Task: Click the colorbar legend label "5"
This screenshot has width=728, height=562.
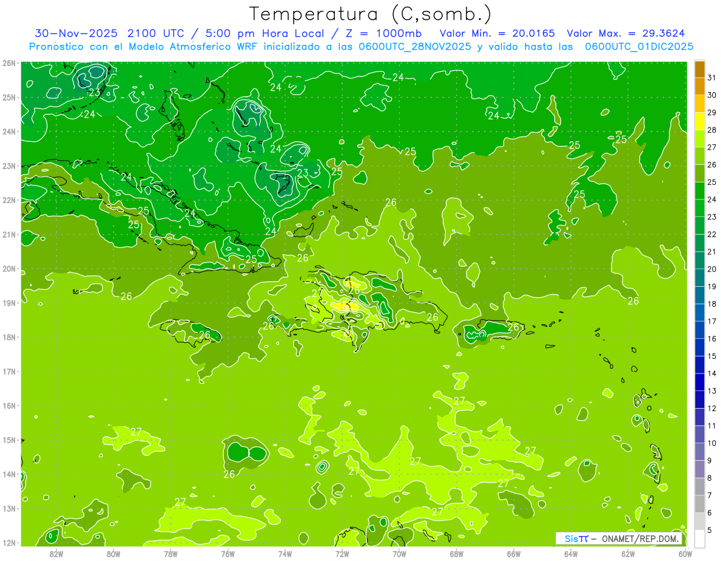Action: (x=710, y=530)
